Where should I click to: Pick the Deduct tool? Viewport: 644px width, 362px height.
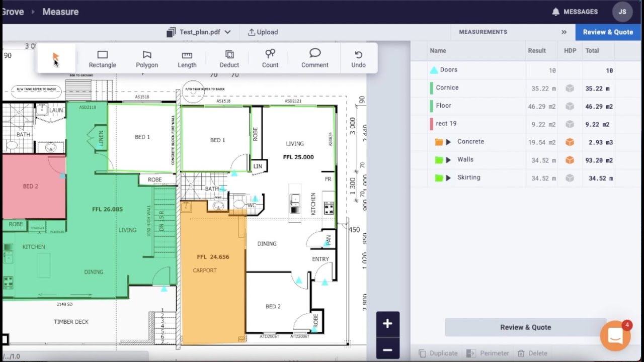click(x=229, y=59)
